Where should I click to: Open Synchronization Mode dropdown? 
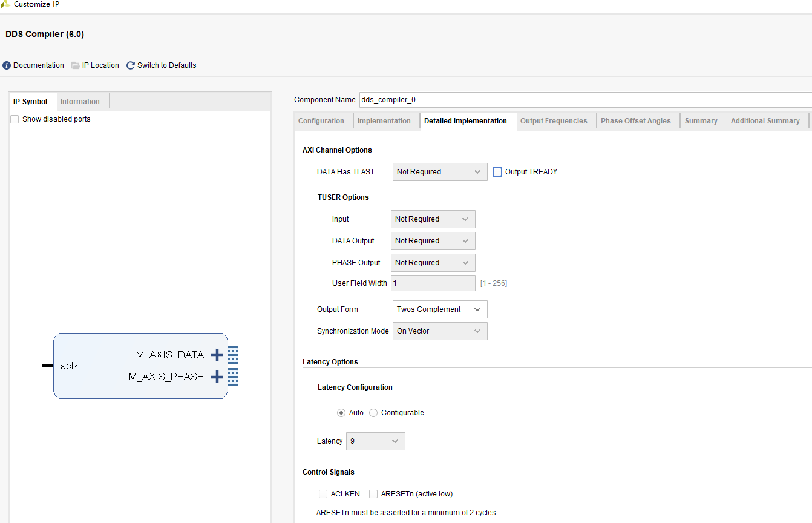440,331
